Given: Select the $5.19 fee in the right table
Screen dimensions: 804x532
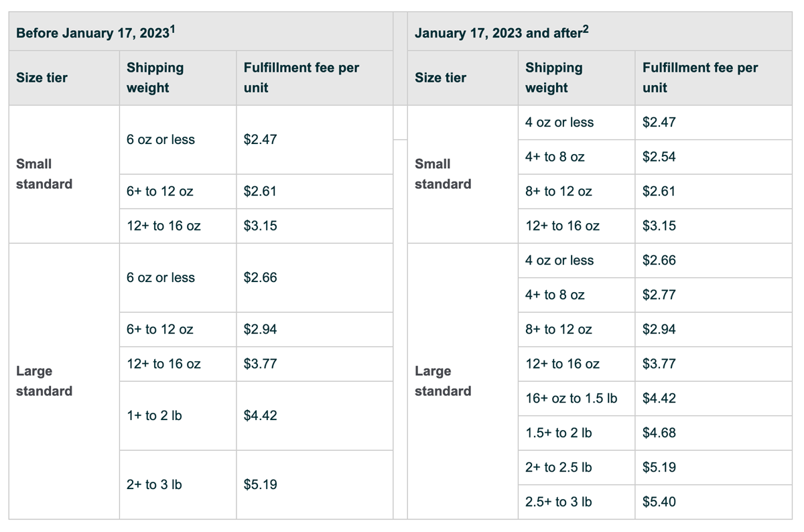Looking at the screenshot, I should point(659,468).
